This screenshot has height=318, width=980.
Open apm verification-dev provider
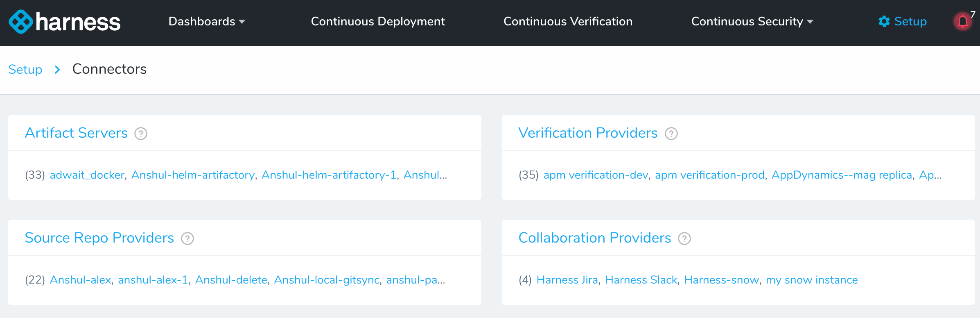point(596,175)
